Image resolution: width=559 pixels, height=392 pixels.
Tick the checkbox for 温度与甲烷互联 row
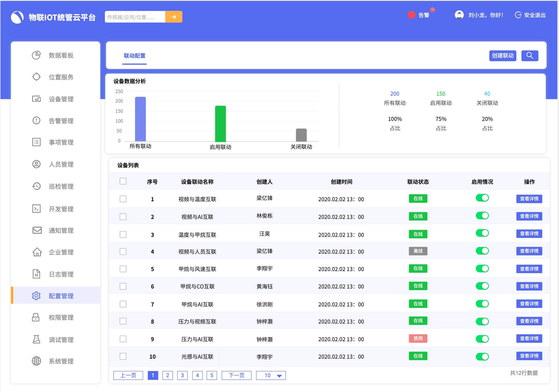(x=123, y=234)
